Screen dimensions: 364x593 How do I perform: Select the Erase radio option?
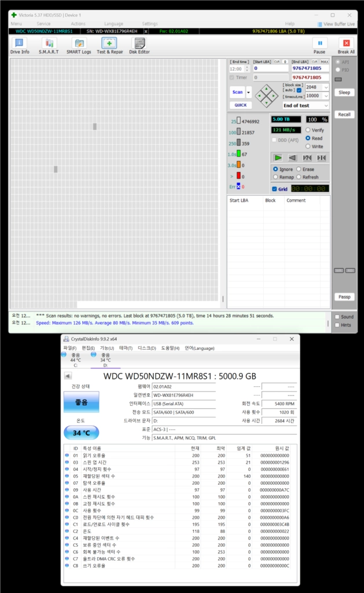point(299,169)
